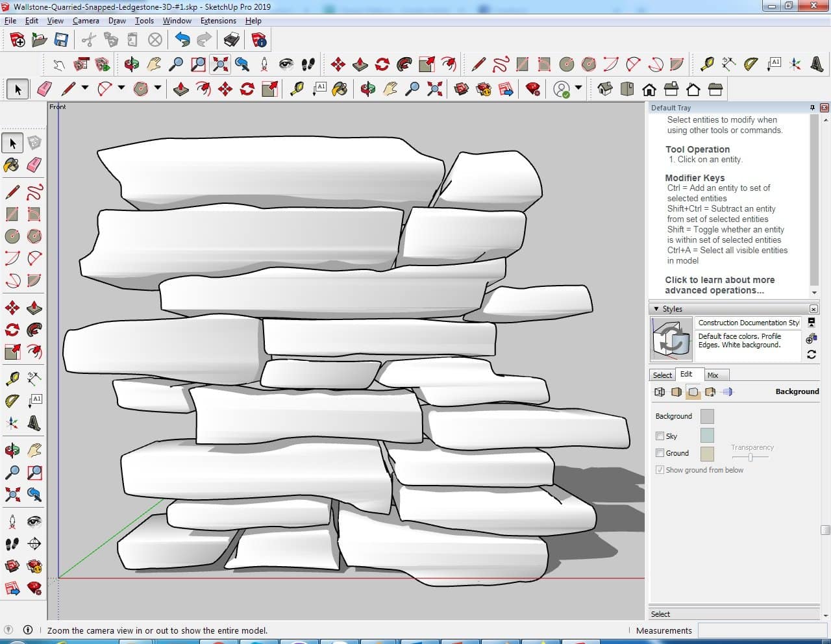Switch to Iso view house icon

[605, 89]
